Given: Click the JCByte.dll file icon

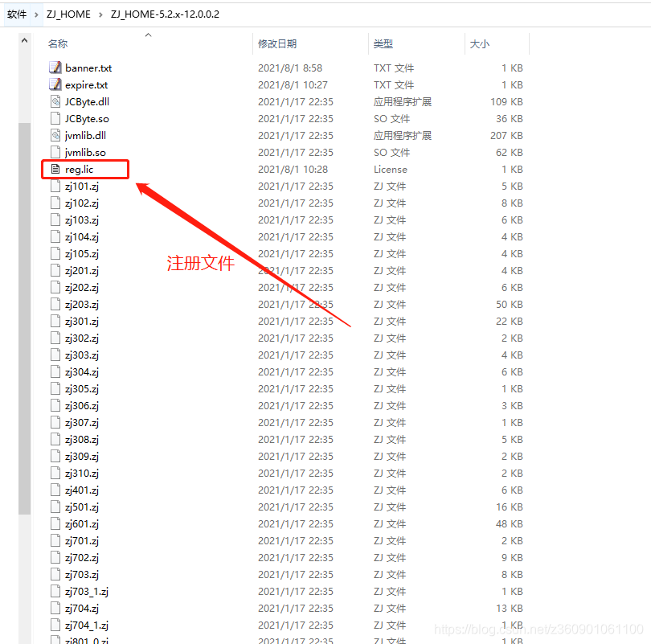Looking at the screenshot, I should [x=55, y=101].
